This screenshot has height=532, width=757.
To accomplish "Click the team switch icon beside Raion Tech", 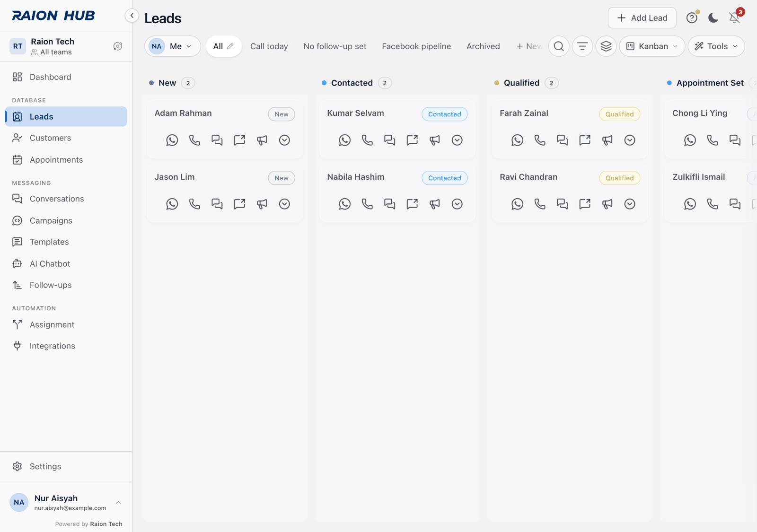I will tap(118, 46).
